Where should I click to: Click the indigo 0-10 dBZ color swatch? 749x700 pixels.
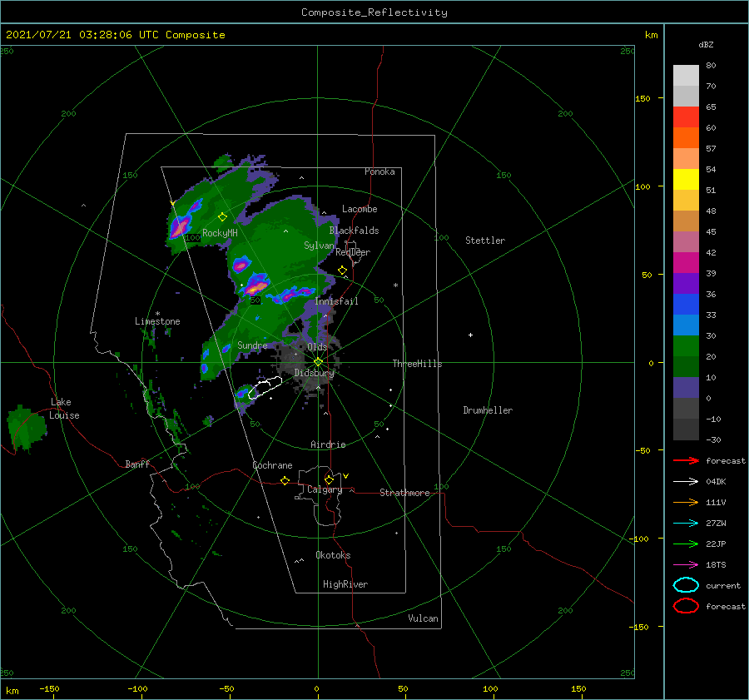pyautogui.click(x=686, y=388)
